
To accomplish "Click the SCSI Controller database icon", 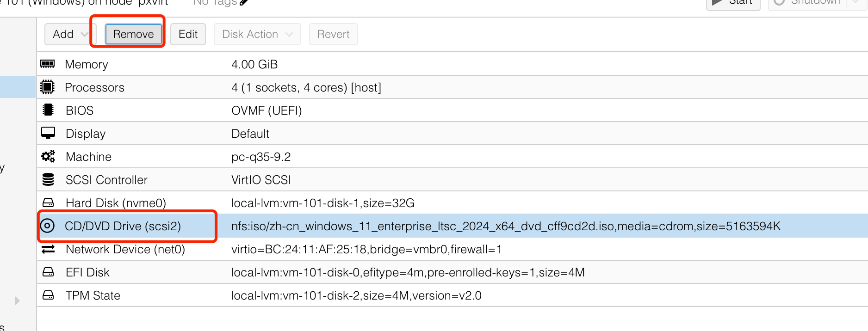I will pyautogui.click(x=48, y=179).
